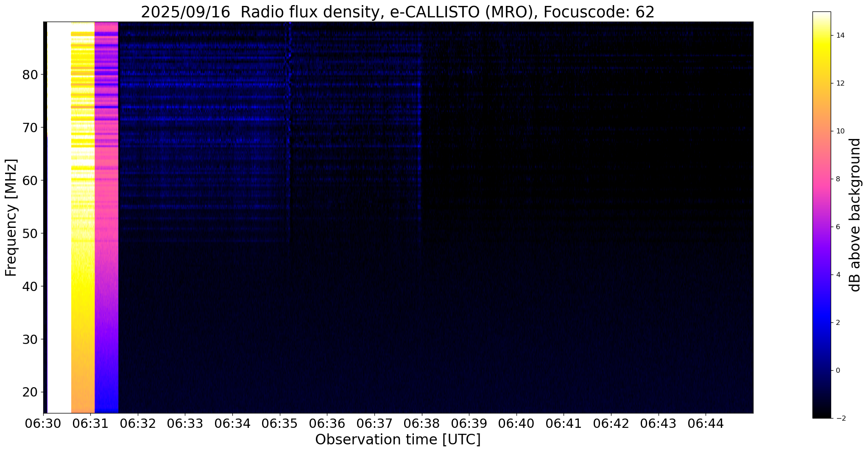This screenshot has height=452, width=868.
Task: Click the 06:31 time tick label
Action: 90,423
